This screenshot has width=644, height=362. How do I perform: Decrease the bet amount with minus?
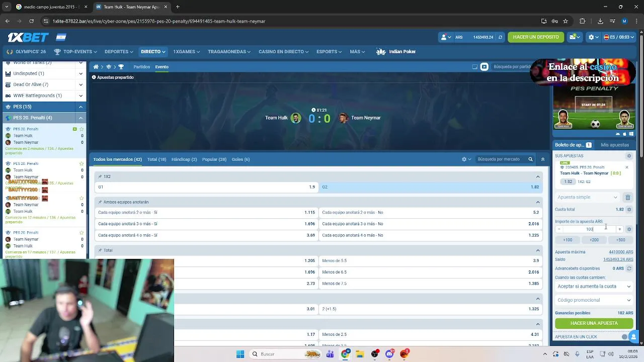(x=559, y=229)
